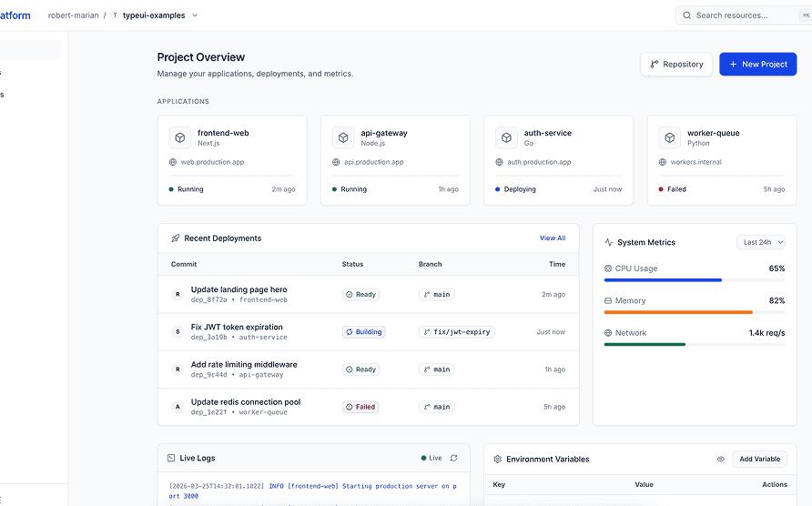Click avatar S on JWT token row

pos(178,332)
